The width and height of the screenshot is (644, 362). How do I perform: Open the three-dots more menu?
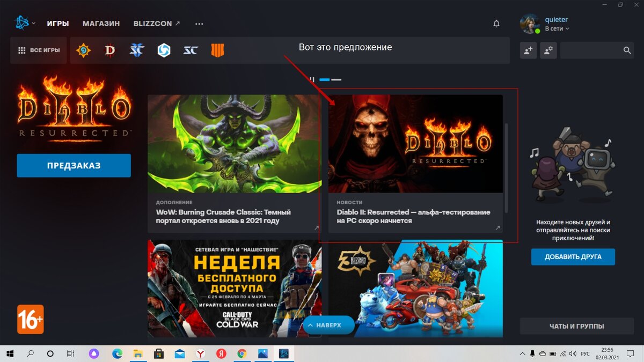[x=199, y=24]
